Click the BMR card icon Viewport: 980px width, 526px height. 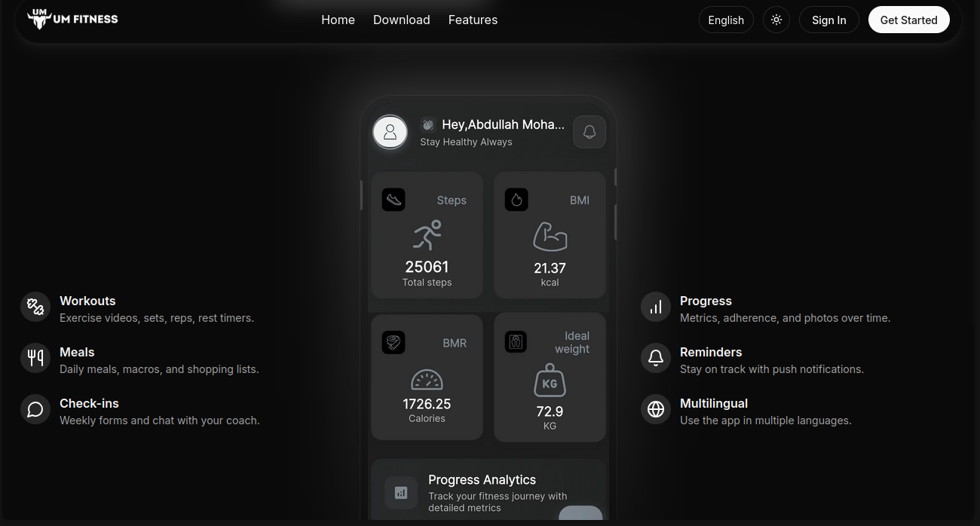394,342
